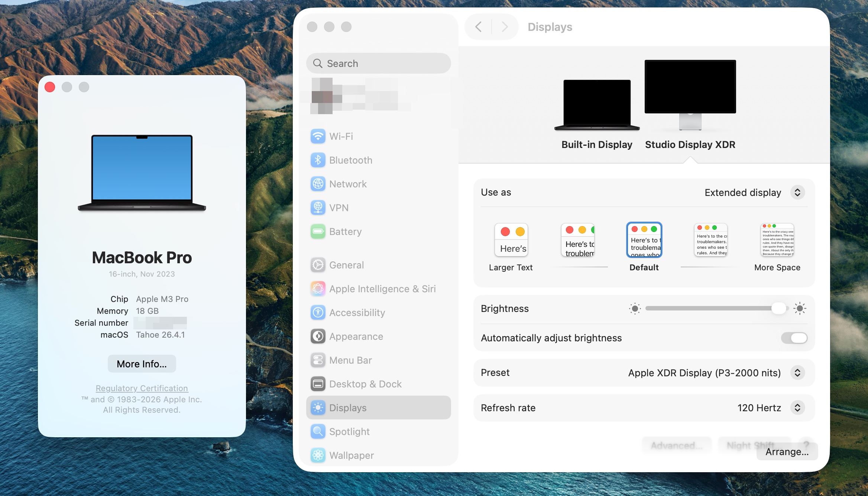The image size is (868, 496).
Task: Open Spotlight in the settings sidebar
Action: tap(379, 432)
